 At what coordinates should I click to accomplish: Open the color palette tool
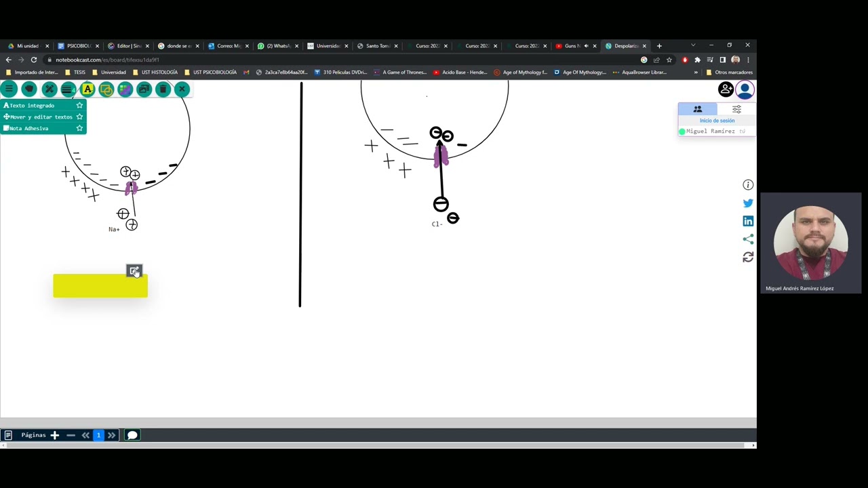coord(125,89)
